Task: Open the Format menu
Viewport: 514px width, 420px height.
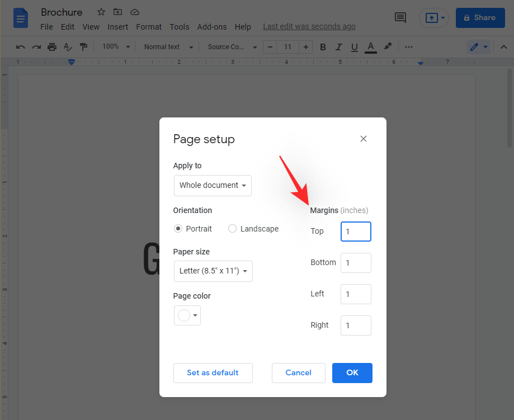Action: (149, 27)
